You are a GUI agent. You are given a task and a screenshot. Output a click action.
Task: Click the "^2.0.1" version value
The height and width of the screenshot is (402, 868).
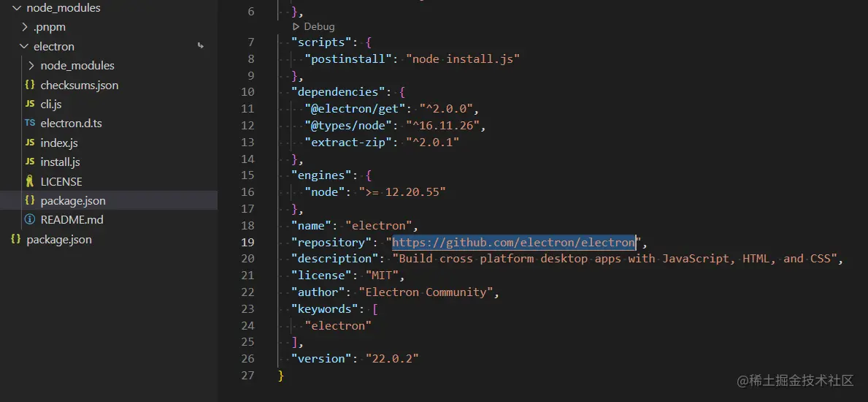[433, 143]
